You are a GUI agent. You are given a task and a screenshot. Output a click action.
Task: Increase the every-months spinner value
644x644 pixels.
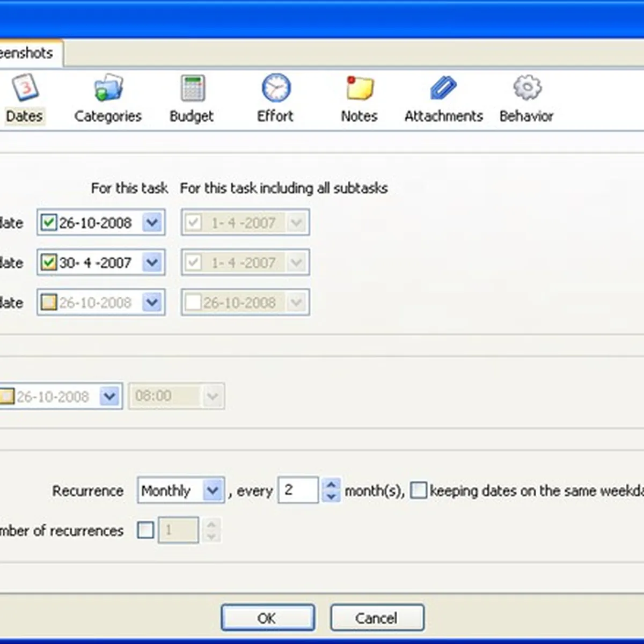331,485
